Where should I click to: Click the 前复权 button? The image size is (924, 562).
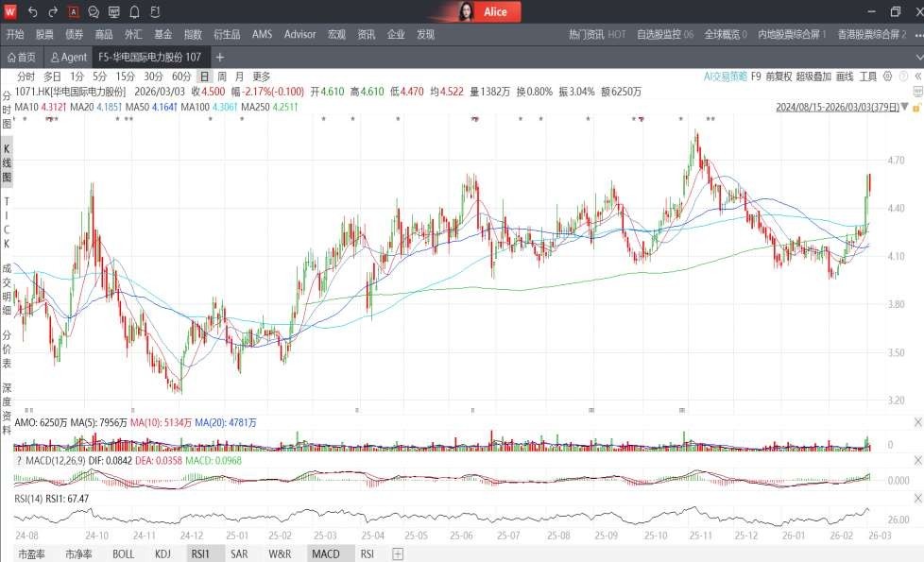[779, 77]
